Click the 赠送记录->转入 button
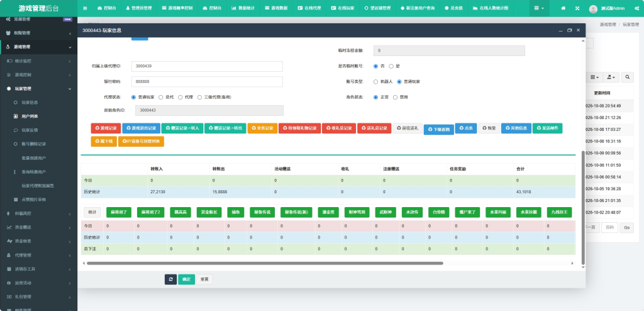 (x=182, y=128)
